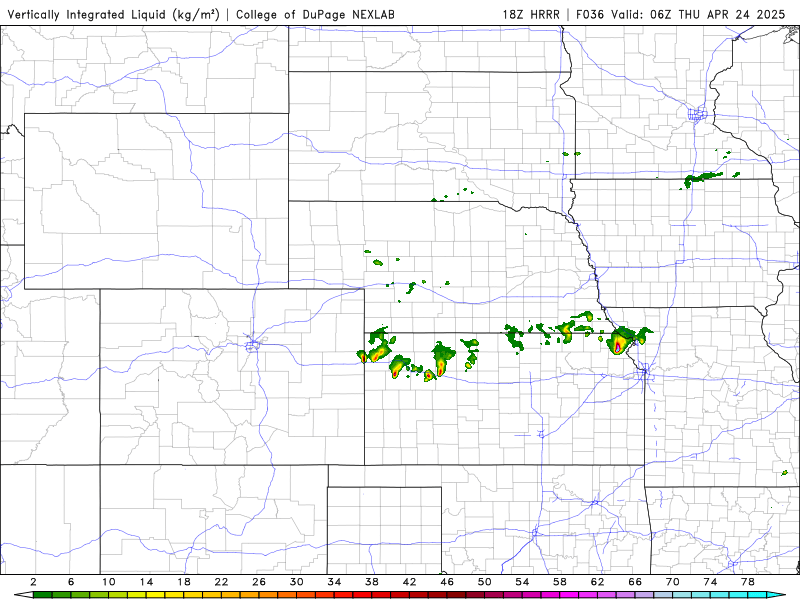Click the '10' value on the color scale
Viewport: 800px width, 600px height.
click(109, 582)
